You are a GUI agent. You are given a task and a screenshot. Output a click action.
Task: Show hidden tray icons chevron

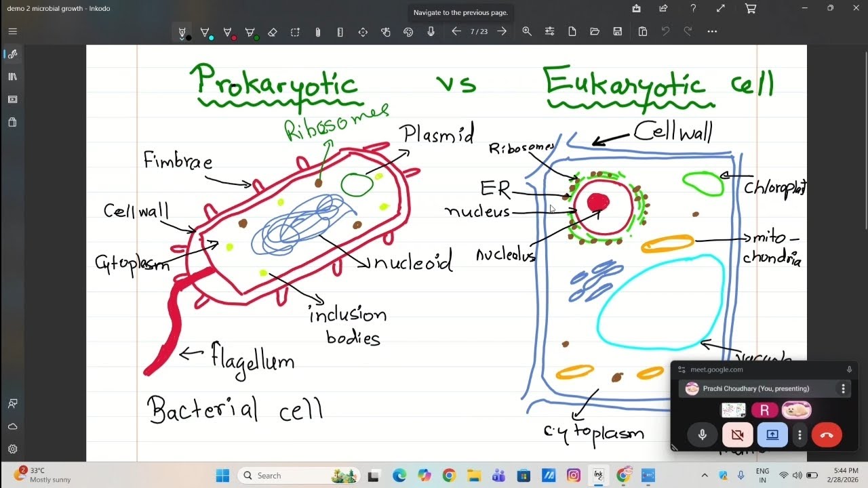click(704, 476)
